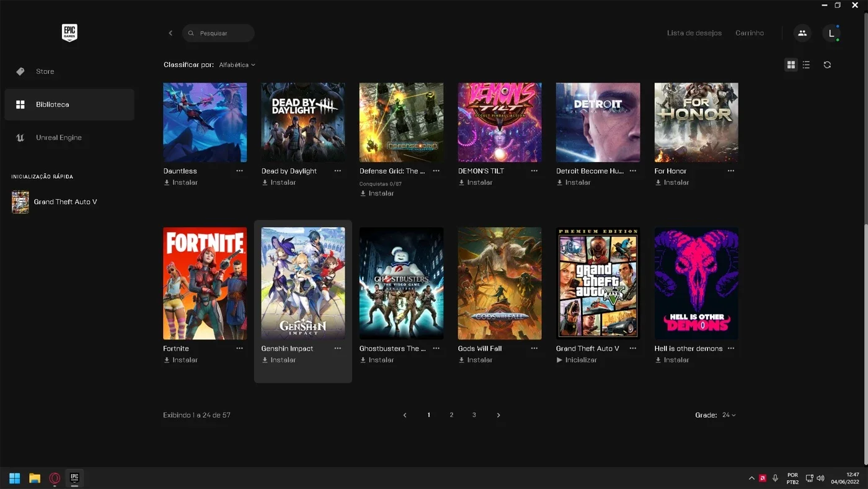The height and width of the screenshot is (489, 868).
Task: Go to the next library page arrow
Action: click(498, 415)
